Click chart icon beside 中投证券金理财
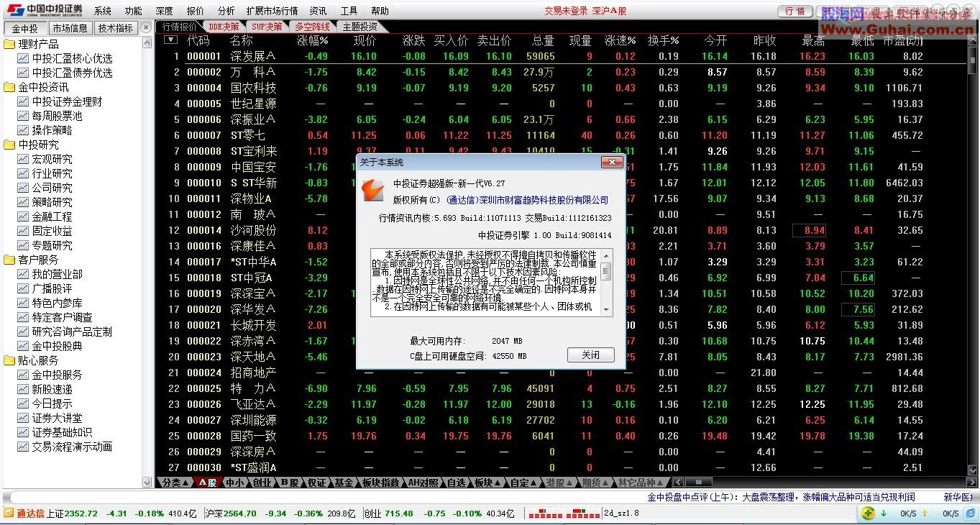Viewport: 980px width, 525px height. [x=23, y=102]
